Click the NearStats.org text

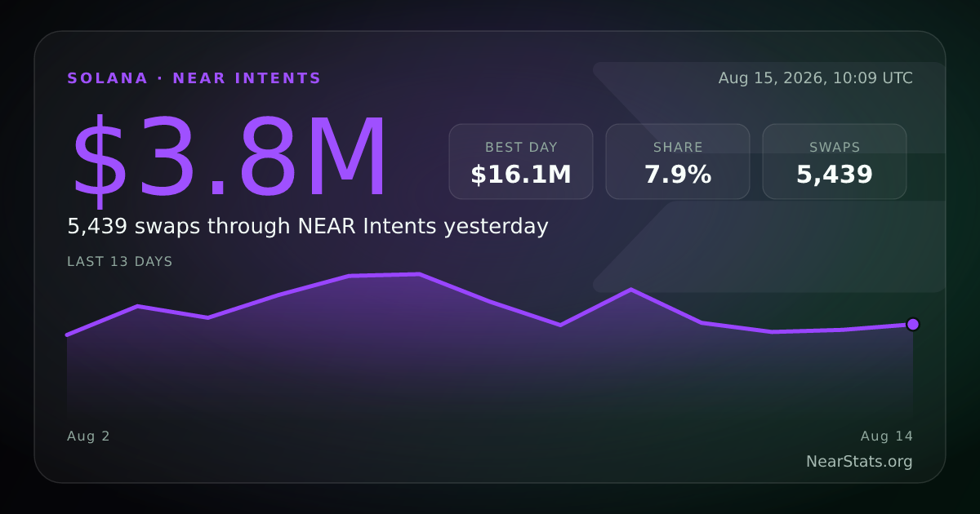859,462
